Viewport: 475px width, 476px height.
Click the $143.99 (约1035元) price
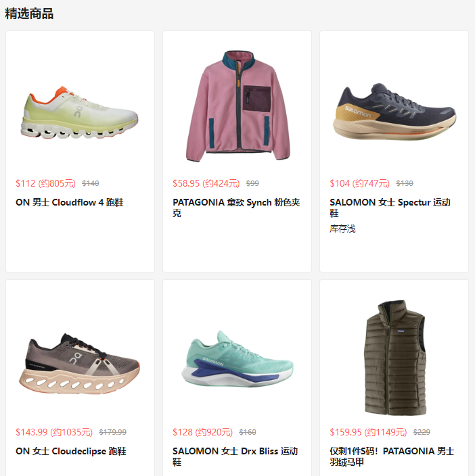(x=54, y=432)
